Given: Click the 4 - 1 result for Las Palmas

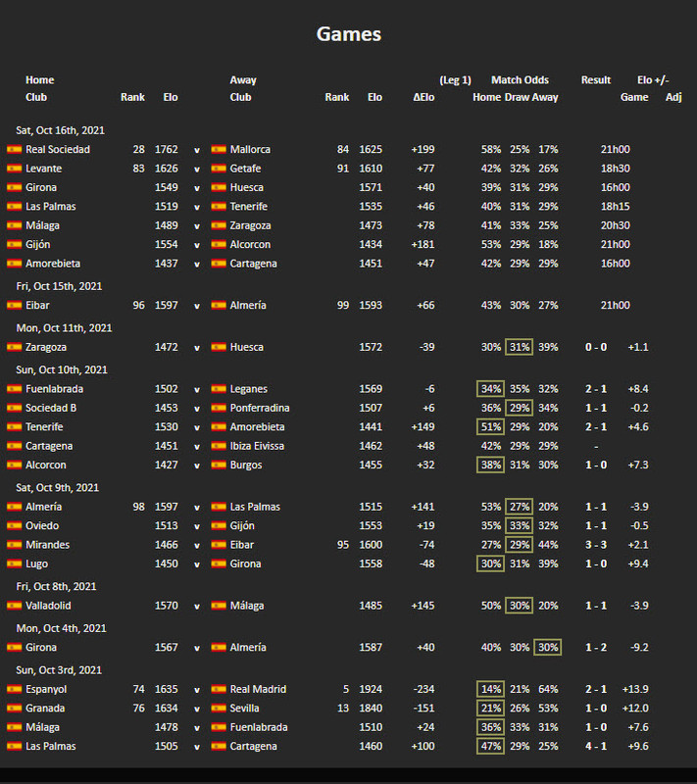Looking at the screenshot, I should pos(596,747).
